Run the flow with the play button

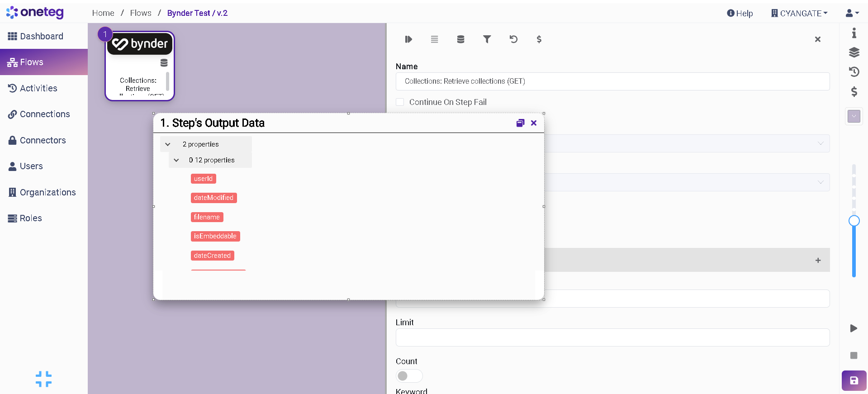coord(854,328)
